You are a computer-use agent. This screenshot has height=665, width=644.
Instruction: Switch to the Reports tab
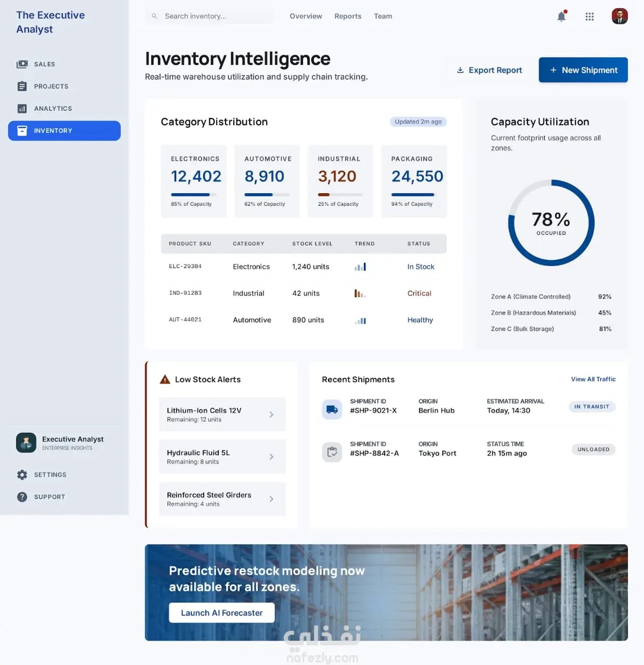pyautogui.click(x=348, y=16)
